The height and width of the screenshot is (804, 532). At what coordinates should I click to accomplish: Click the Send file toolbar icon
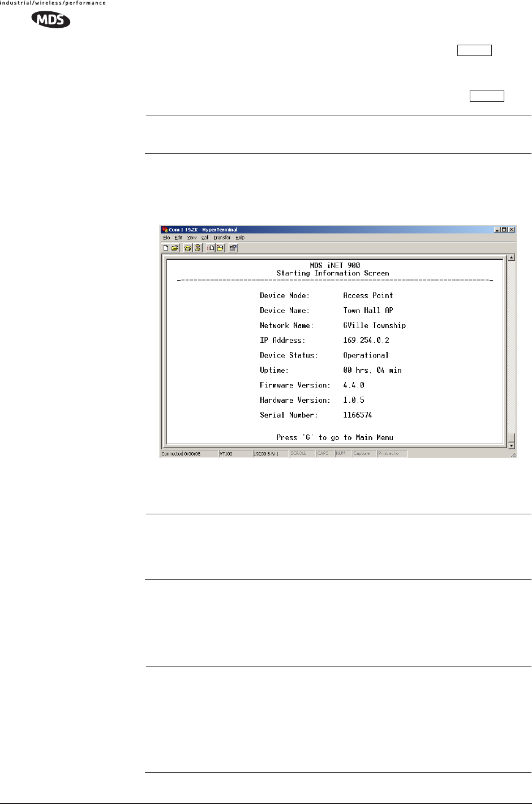pos(211,248)
